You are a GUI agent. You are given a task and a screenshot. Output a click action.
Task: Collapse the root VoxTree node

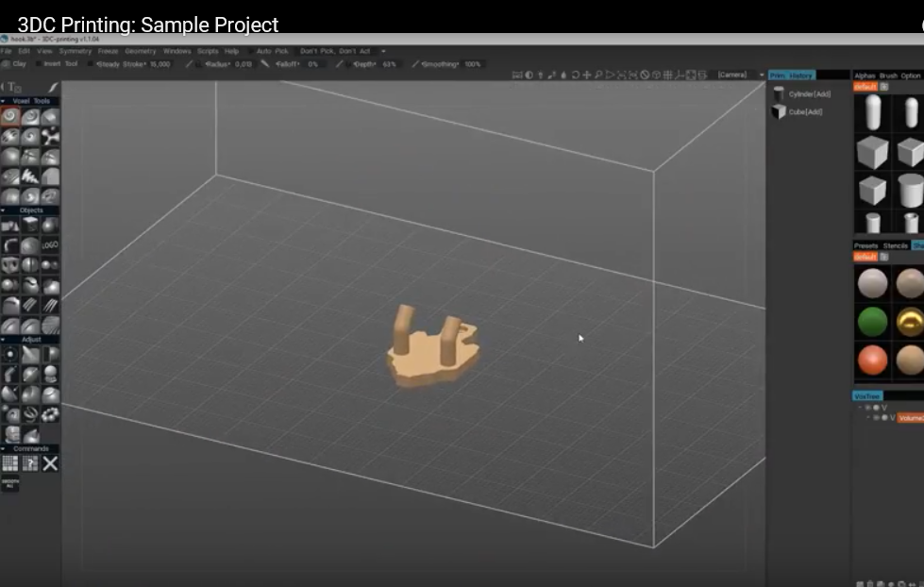pos(861,408)
